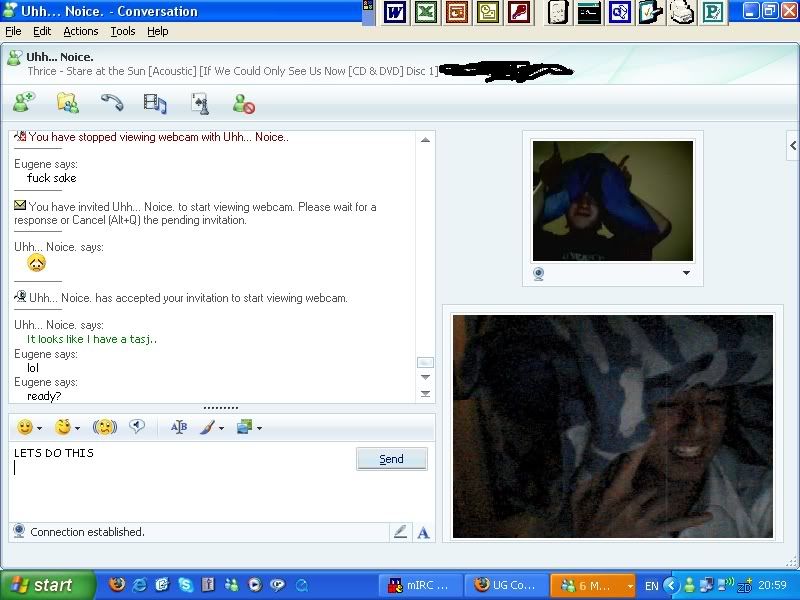
Task: Click the "ready?" message
Action: 44,396
